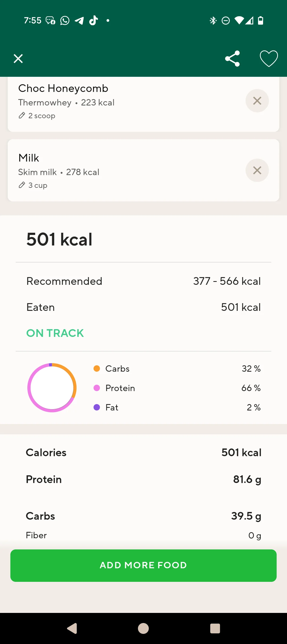Close the meal details screen
This screenshot has height=644, width=287.
(x=18, y=58)
